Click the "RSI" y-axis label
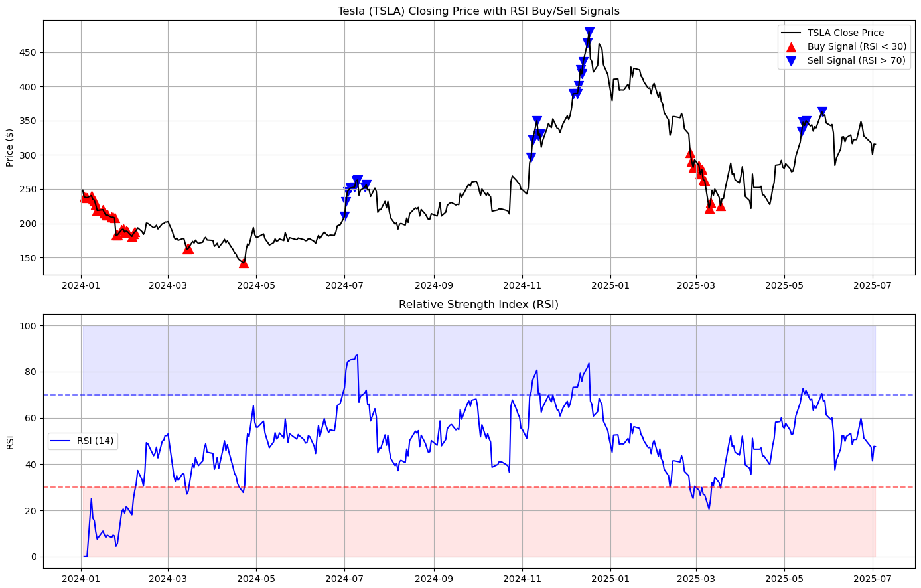The width and height of the screenshot is (921, 588). tap(10, 441)
